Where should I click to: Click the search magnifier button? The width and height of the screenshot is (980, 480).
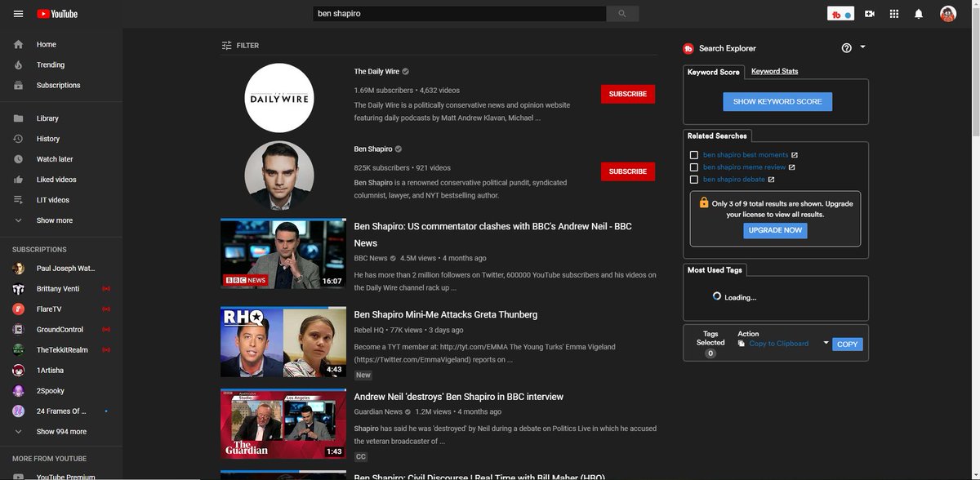(622, 14)
